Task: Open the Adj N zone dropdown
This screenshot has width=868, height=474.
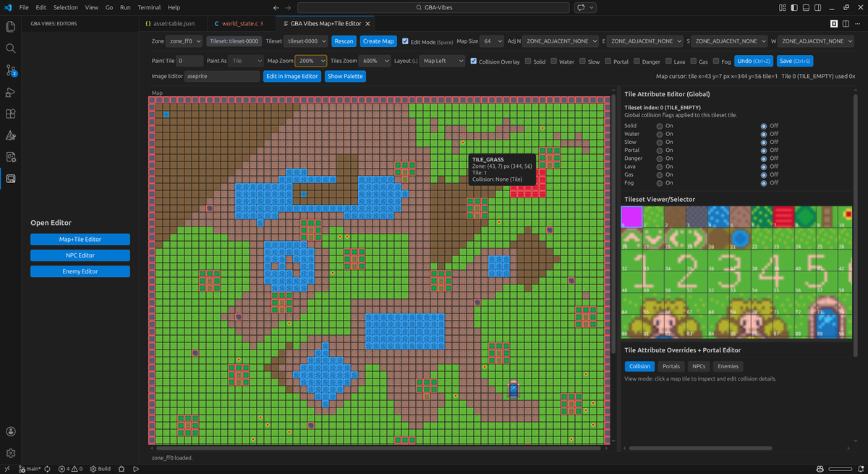Action: 561,41
